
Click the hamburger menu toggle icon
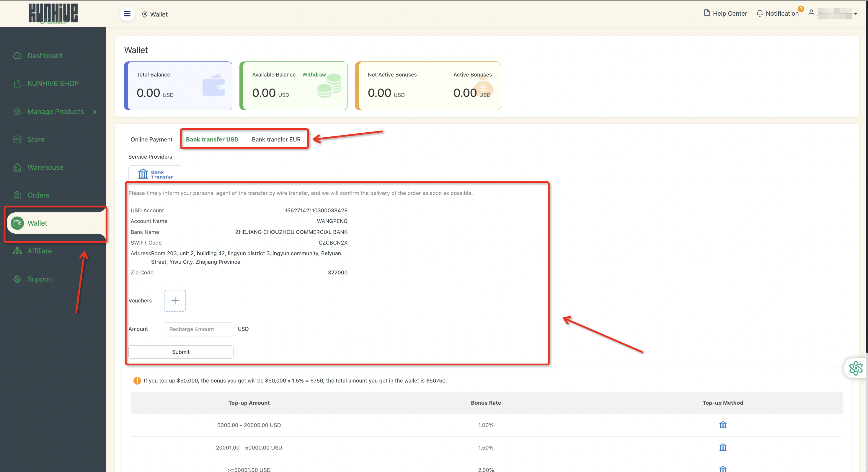(127, 14)
